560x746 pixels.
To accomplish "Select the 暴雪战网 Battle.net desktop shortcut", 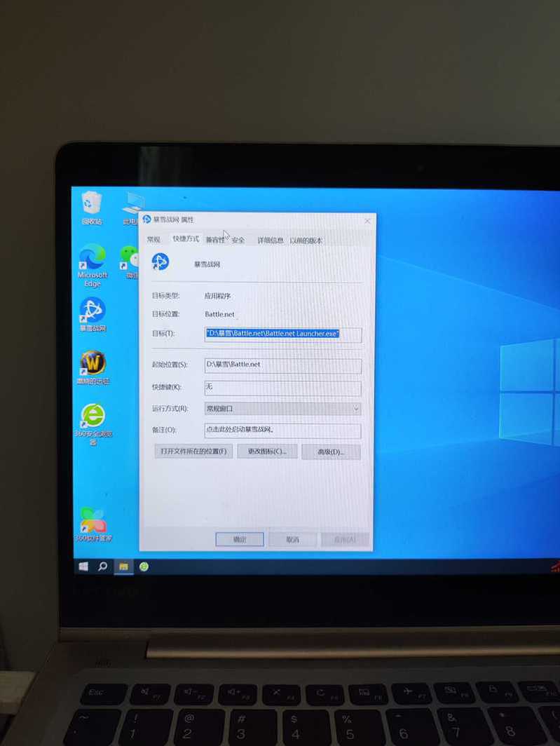I will 93,315.
